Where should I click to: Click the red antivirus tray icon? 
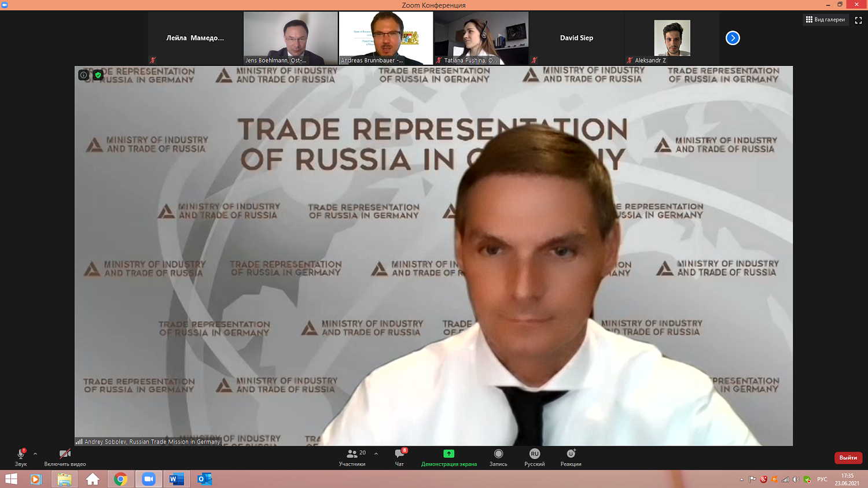[x=763, y=479]
